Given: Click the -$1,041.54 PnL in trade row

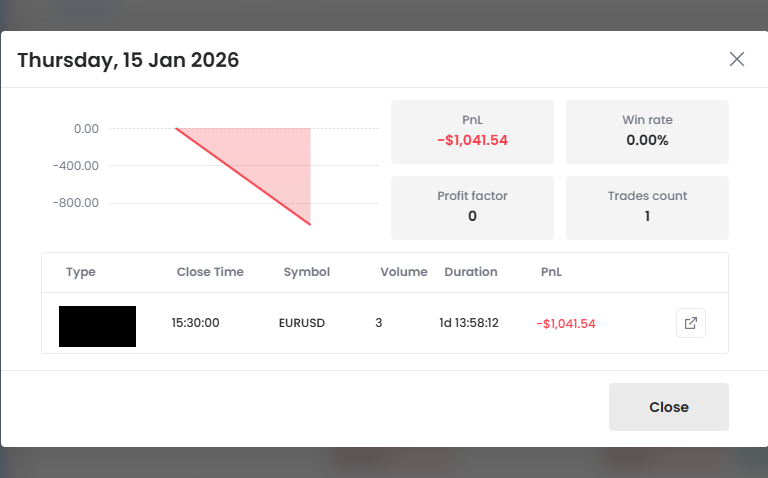Looking at the screenshot, I should pyautogui.click(x=566, y=323).
